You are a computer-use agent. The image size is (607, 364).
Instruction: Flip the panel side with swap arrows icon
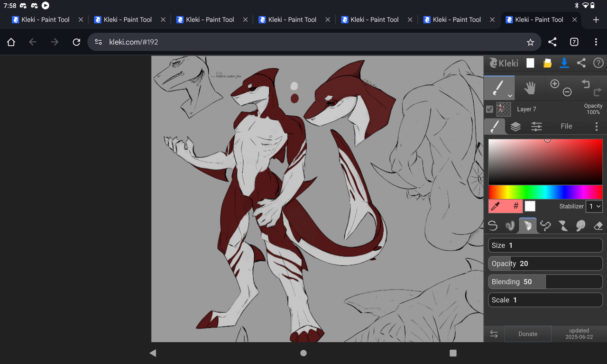(494, 334)
